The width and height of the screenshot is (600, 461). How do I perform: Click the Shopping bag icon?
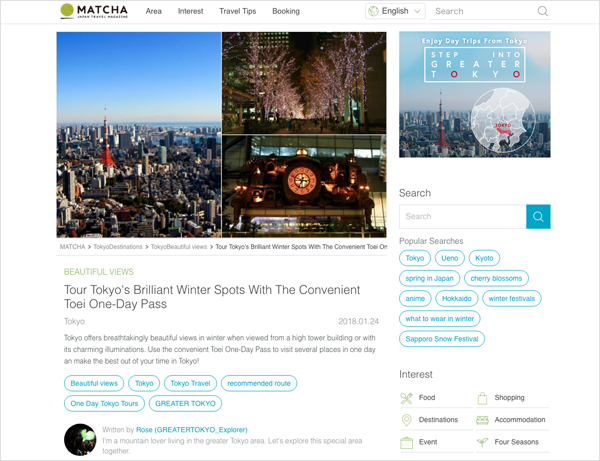482,398
